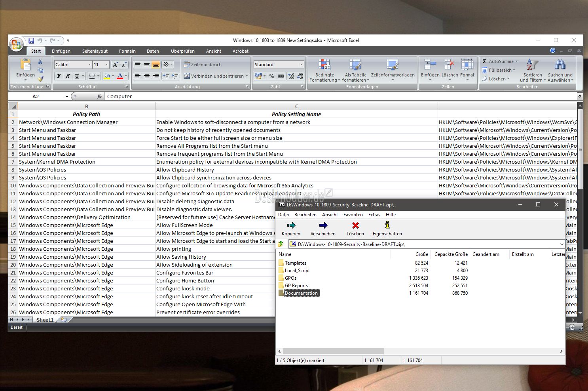Toggle italic K formatting
Image resolution: width=588 pixels, height=391 pixels.
click(x=68, y=76)
